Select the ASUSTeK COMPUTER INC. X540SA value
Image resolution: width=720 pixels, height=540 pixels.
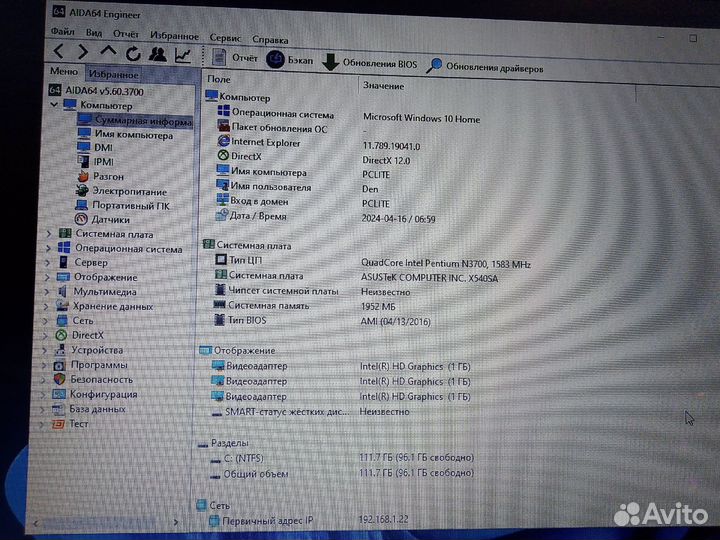(429, 278)
